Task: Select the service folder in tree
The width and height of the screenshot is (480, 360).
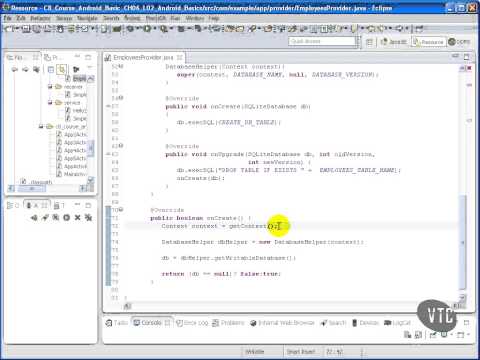Action: click(68, 103)
